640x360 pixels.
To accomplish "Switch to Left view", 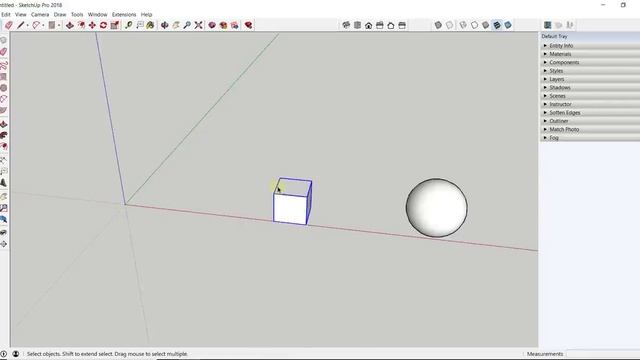I will point(402,25).
